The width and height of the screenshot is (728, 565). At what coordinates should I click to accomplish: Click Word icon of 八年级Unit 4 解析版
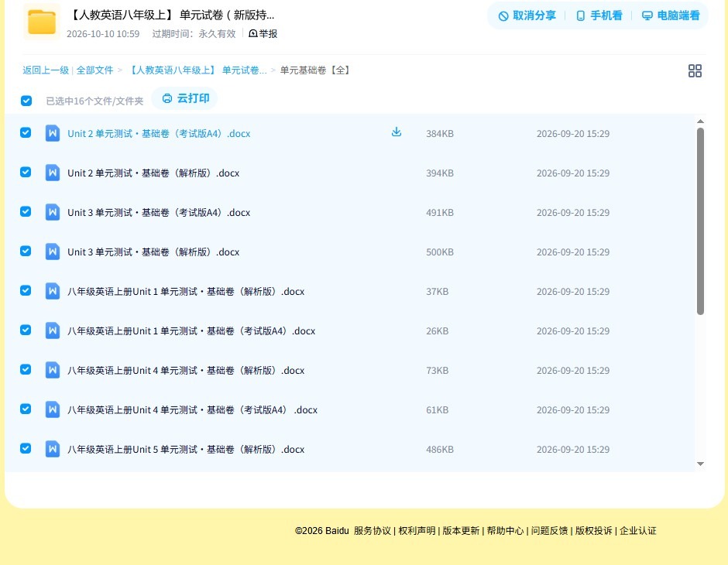coord(53,370)
